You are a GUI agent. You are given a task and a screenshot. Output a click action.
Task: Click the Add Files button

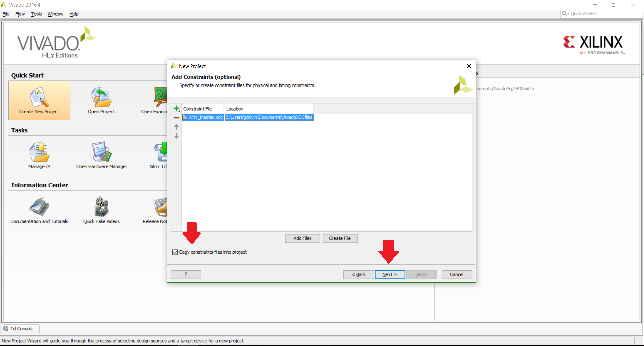[x=303, y=238]
